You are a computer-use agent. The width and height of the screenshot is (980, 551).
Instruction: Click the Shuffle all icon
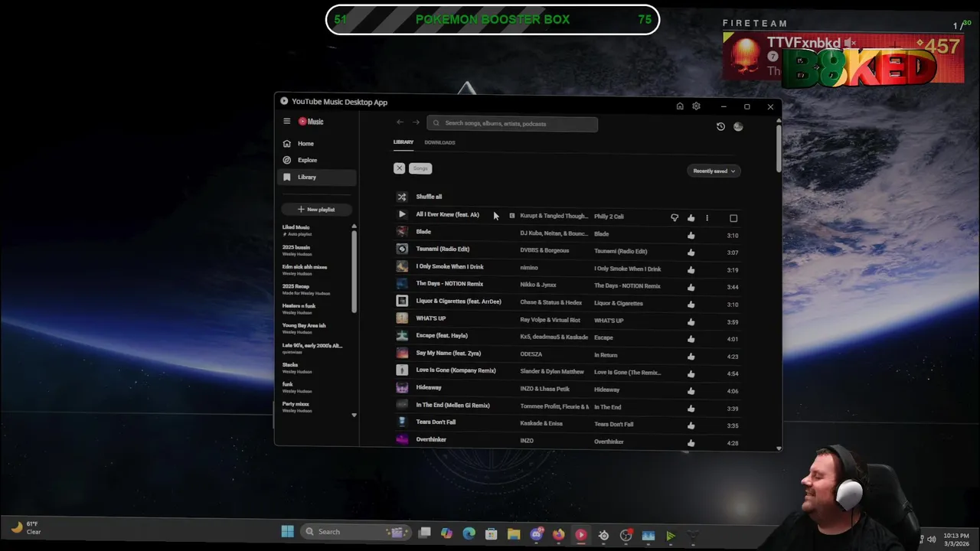402,197
